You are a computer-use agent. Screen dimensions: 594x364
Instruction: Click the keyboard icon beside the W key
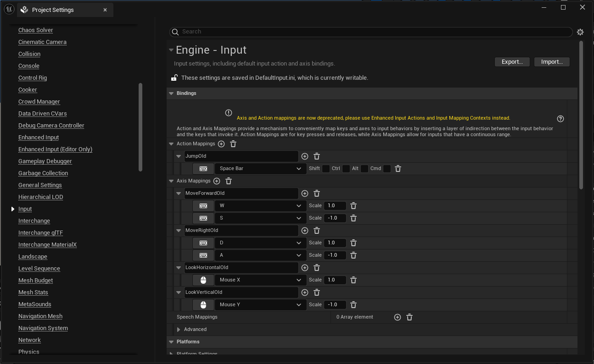click(x=203, y=206)
